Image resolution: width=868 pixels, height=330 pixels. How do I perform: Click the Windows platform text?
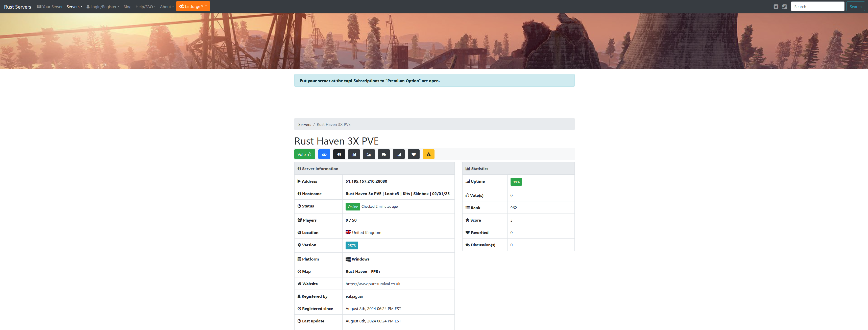[x=360, y=259]
